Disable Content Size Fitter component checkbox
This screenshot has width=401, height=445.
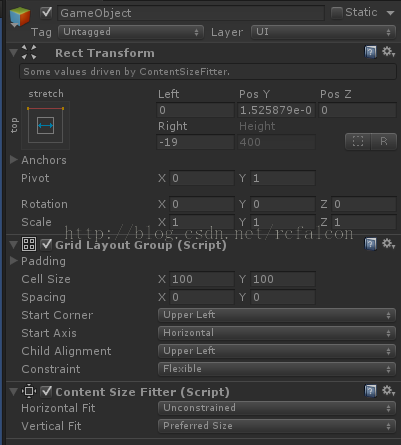click(x=46, y=392)
